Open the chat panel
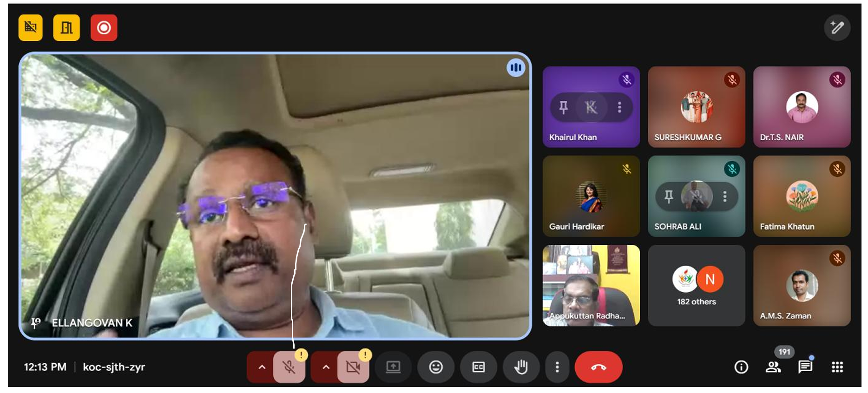This screenshot has height=393, width=868. [x=805, y=367]
